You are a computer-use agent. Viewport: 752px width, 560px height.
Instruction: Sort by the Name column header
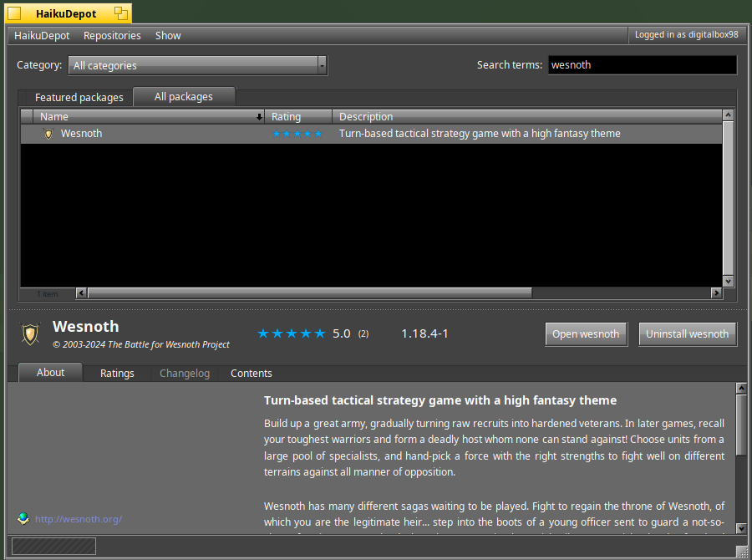[x=149, y=117]
